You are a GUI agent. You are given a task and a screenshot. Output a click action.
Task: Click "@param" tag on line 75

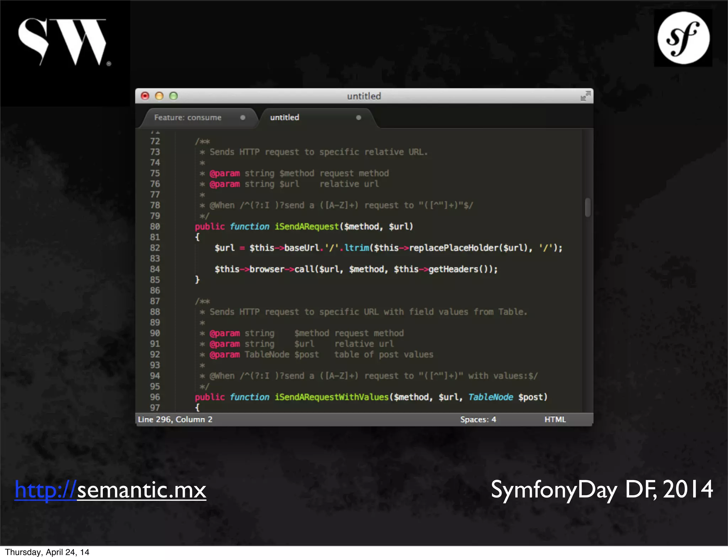click(225, 173)
